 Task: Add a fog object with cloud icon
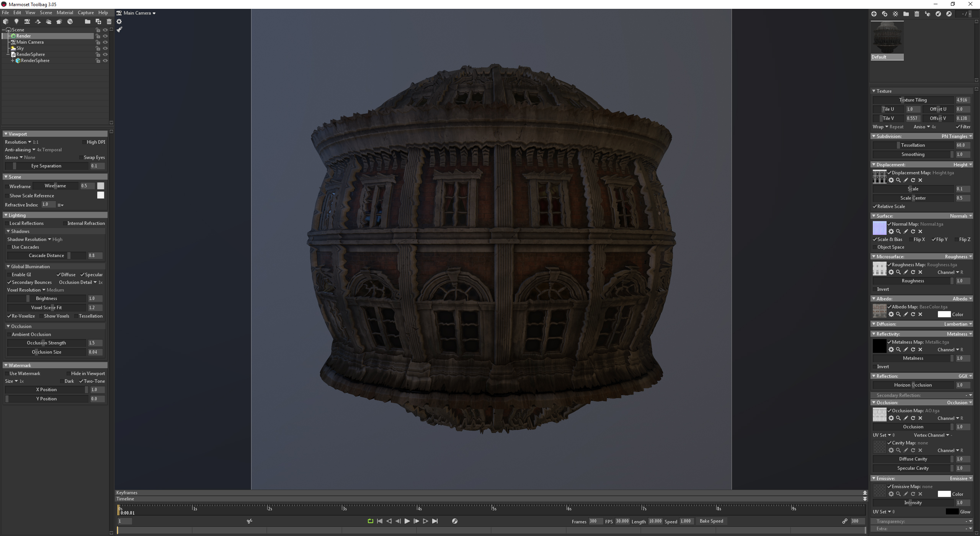click(49, 21)
